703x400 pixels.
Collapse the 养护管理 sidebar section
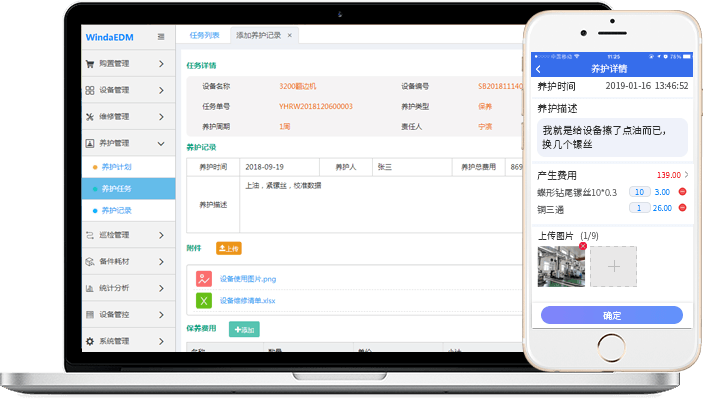pyautogui.click(x=161, y=143)
